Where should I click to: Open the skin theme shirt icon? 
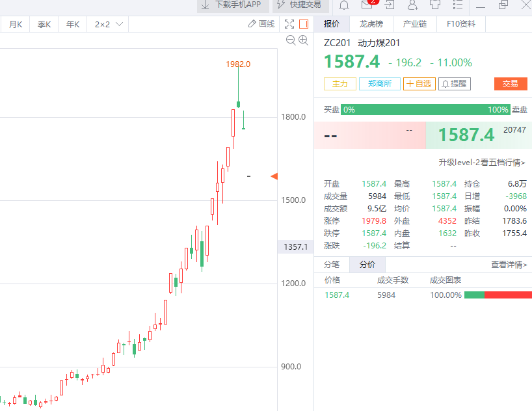pos(435,5)
